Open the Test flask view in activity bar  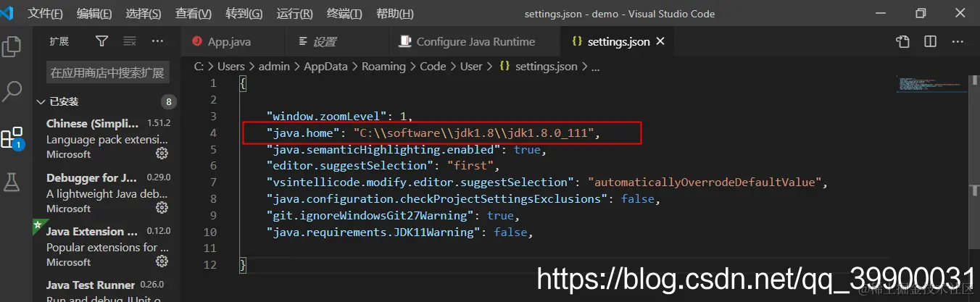click(x=12, y=182)
